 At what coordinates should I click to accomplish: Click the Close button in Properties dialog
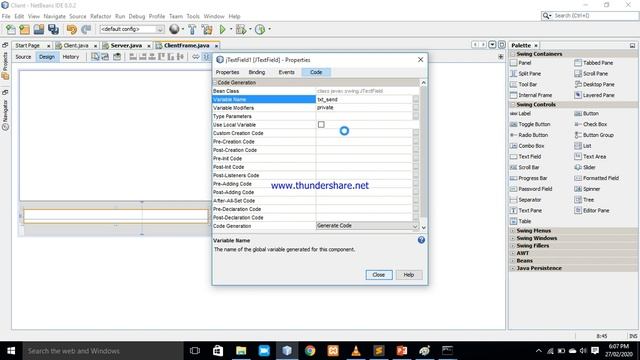point(379,275)
